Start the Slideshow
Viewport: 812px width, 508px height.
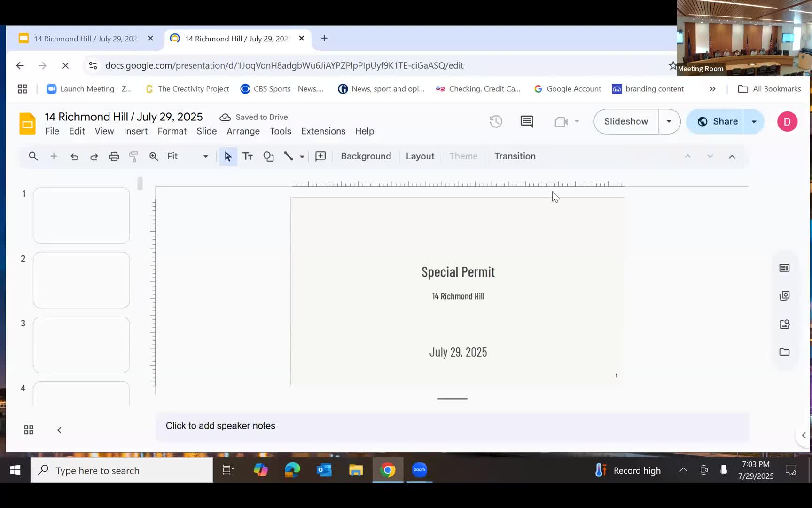pyautogui.click(x=626, y=121)
